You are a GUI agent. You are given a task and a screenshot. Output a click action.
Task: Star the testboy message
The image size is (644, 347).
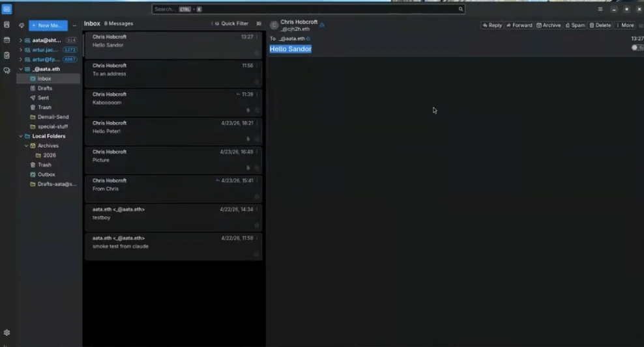[x=257, y=225]
